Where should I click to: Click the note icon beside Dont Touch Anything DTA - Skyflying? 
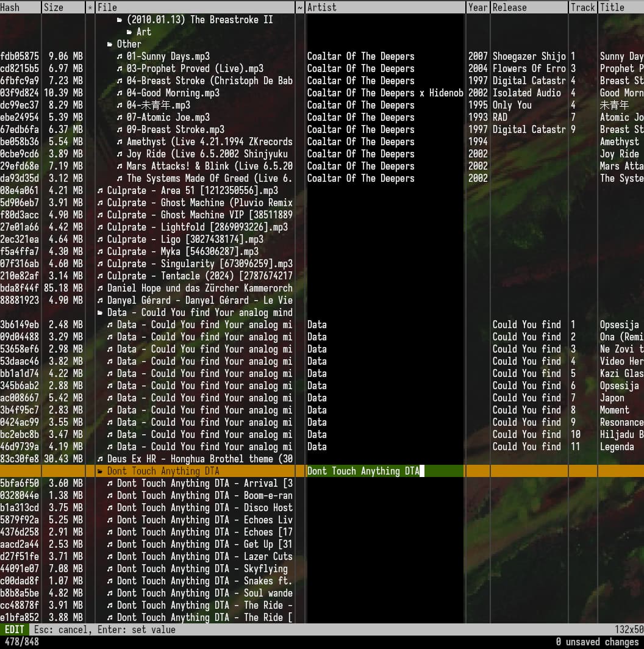tap(110, 569)
